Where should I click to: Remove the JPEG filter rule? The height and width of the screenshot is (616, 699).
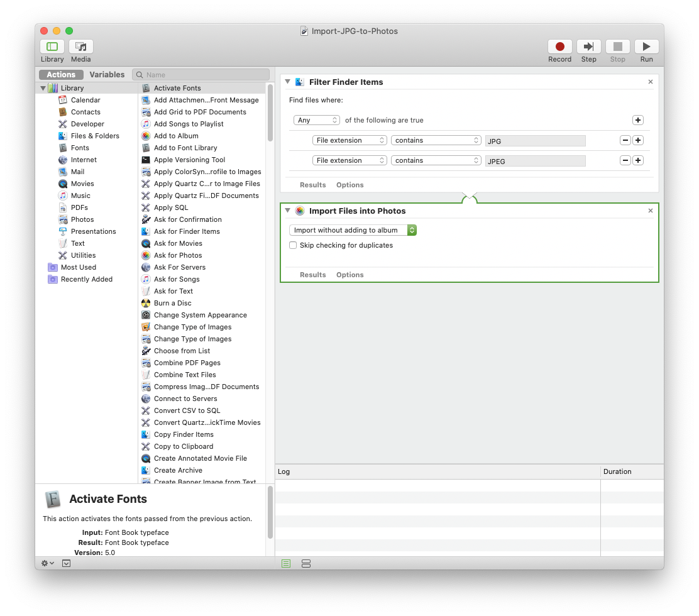coord(625,160)
